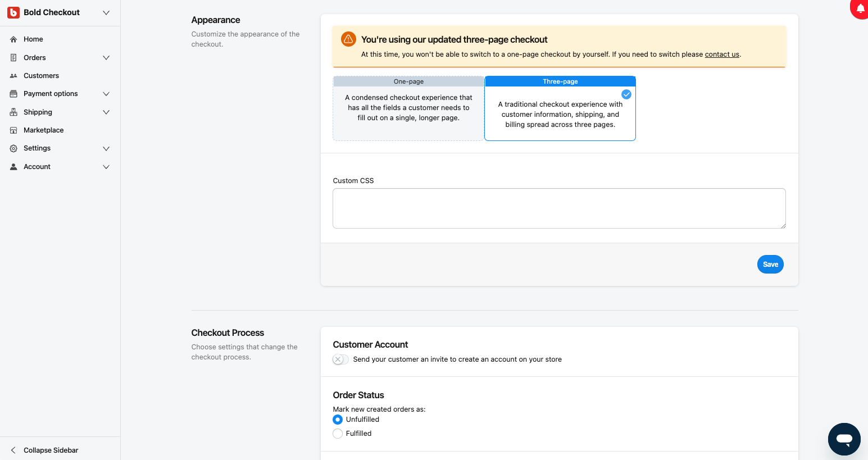868x460 pixels.
Task: Select the Fulfilled order status
Action: point(338,434)
